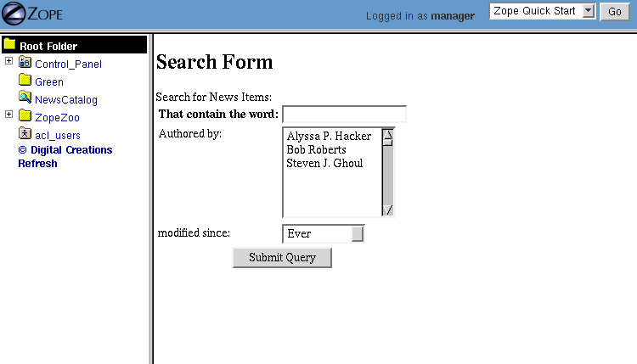
Task: Click the author list scroll down arrow
Action: click(x=388, y=210)
